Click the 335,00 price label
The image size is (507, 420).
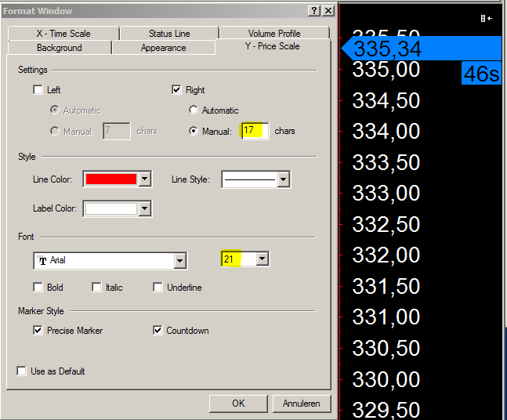(386, 70)
